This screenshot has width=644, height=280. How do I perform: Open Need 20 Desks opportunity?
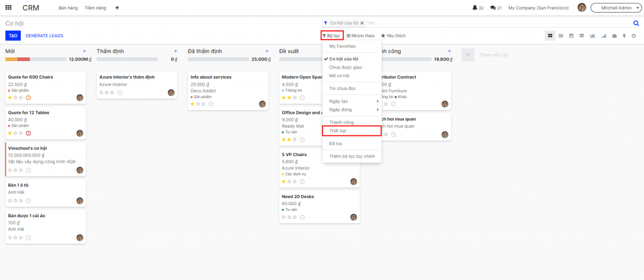(x=319, y=207)
